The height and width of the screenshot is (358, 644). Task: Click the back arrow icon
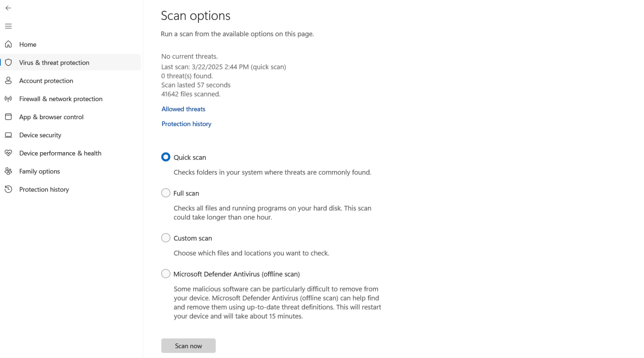coord(8,8)
